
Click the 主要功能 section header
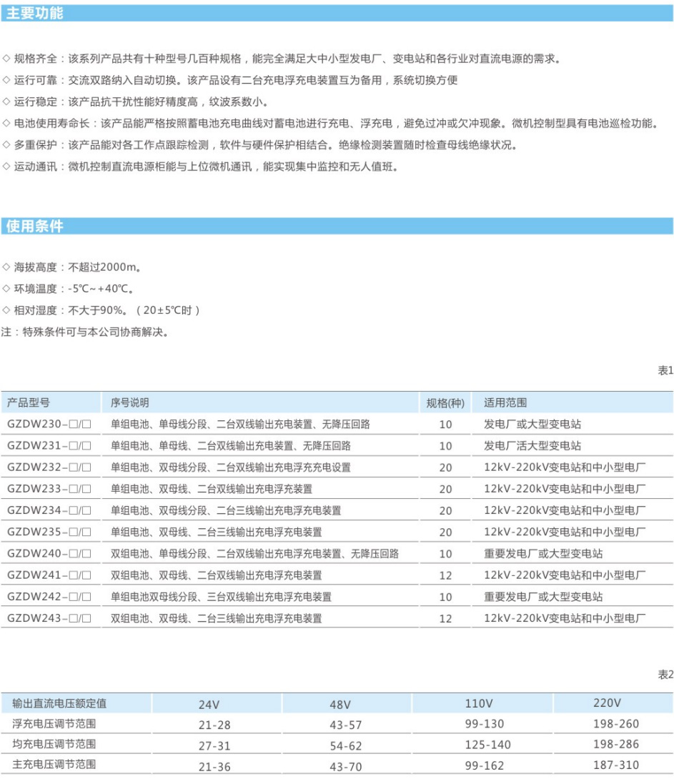pyautogui.click(x=34, y=13)
